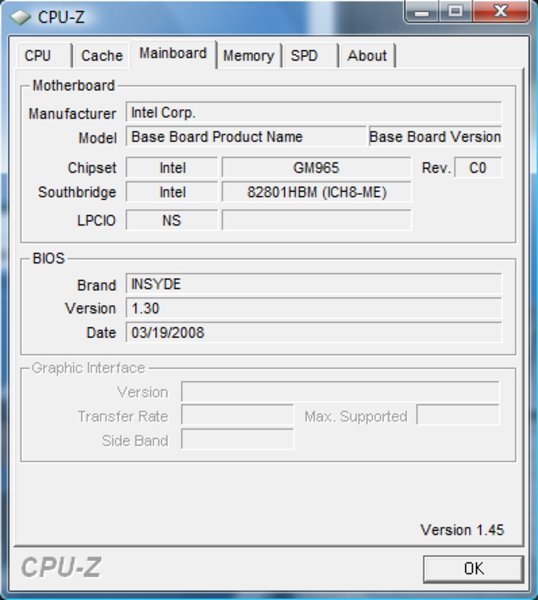Select the Memory tab
Screen dimensions: 538x600
click(249, 56)
